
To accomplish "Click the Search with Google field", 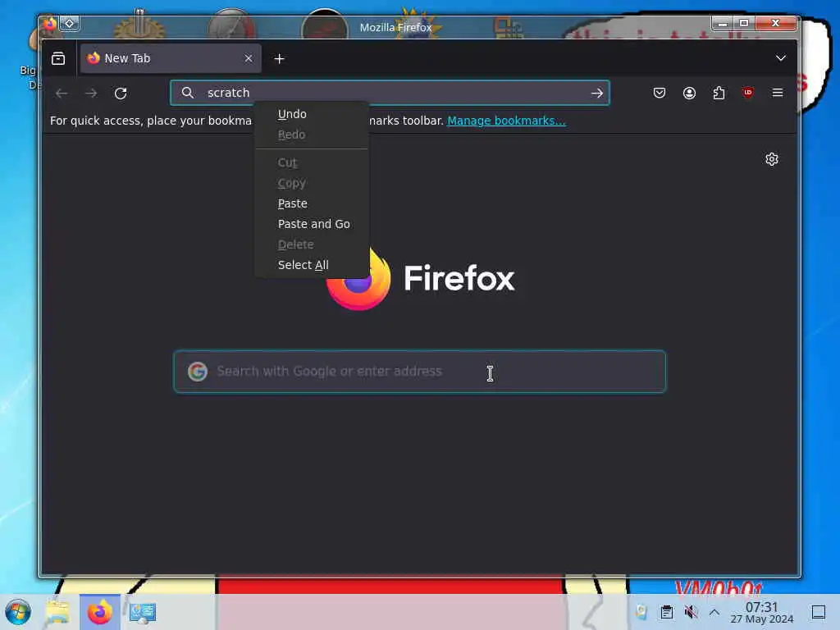I will (x=419, y=372).
